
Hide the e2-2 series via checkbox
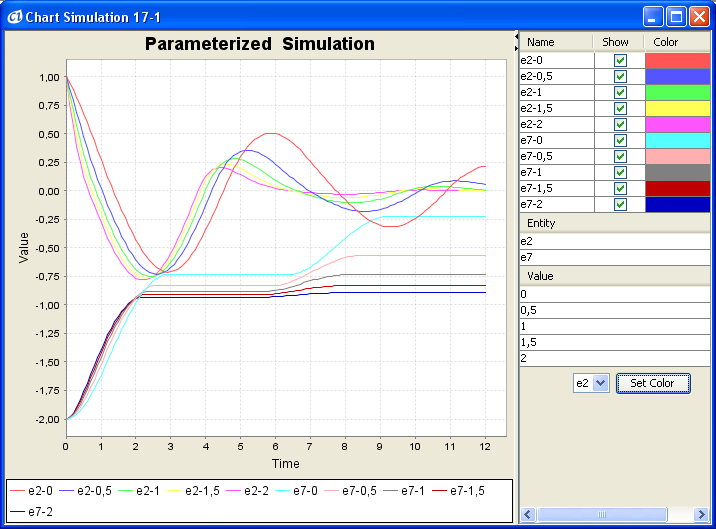(x=620, y=124)
